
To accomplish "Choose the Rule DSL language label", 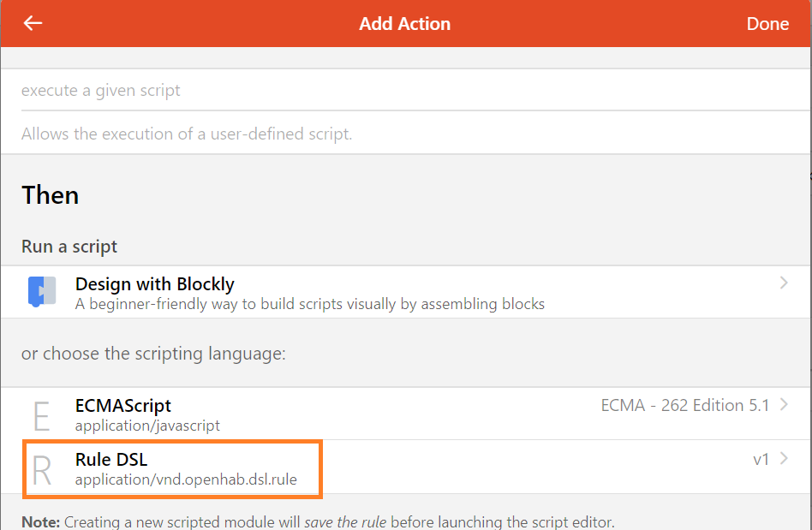I will point(111,460).
